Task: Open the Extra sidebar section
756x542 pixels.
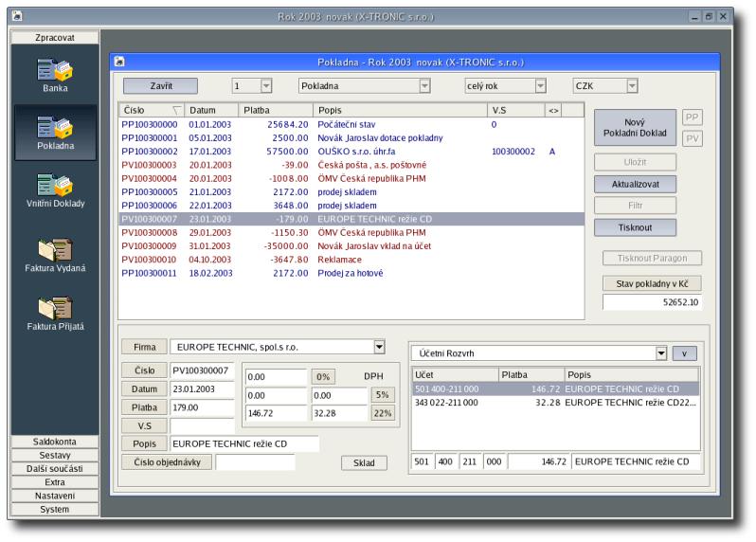Action: (55, 482)
